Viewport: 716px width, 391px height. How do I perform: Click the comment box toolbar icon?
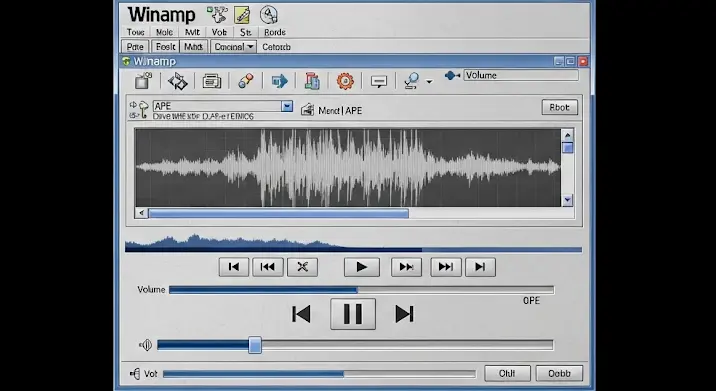[379, 82]
